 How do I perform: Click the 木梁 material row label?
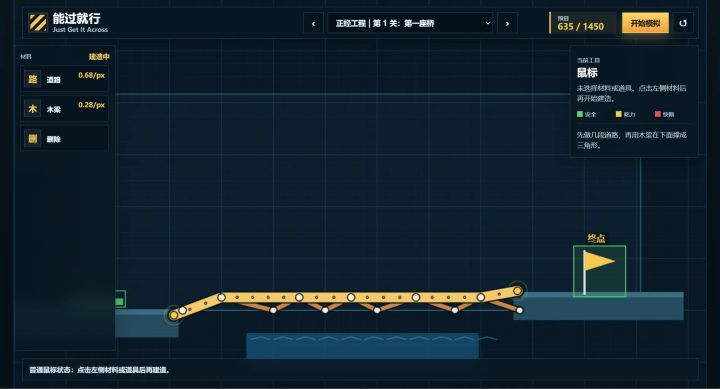coord(54,110)
